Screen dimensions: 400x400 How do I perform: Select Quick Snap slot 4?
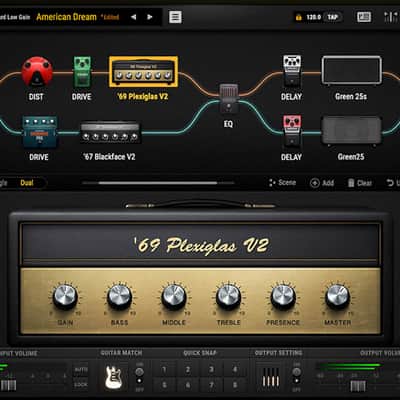[235, 369]
